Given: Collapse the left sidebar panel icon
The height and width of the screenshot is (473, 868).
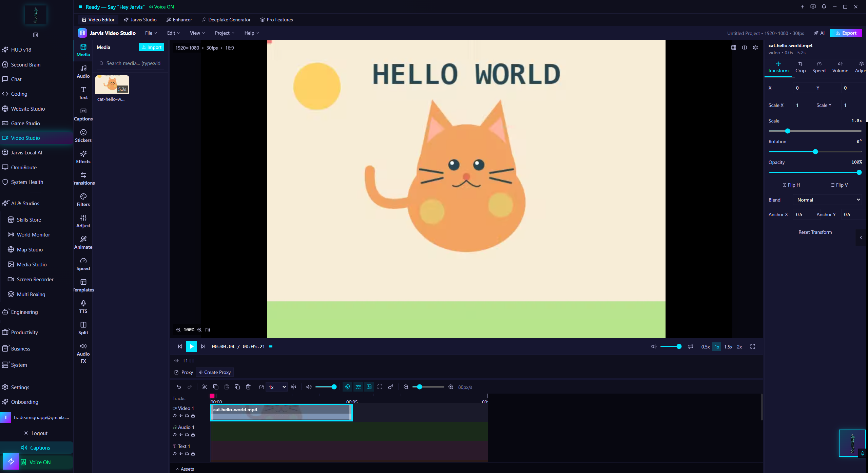Looking at the screenshot, I should (36, 35).
